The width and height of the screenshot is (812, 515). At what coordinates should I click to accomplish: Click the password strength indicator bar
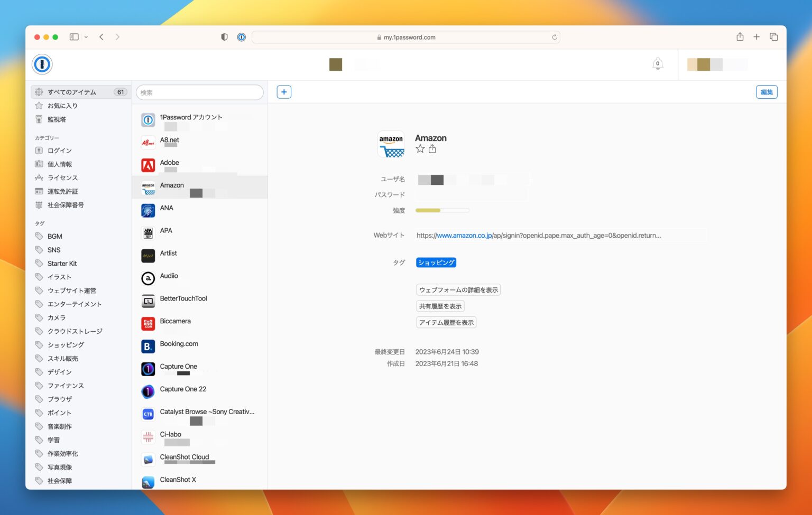click(442, 210)
